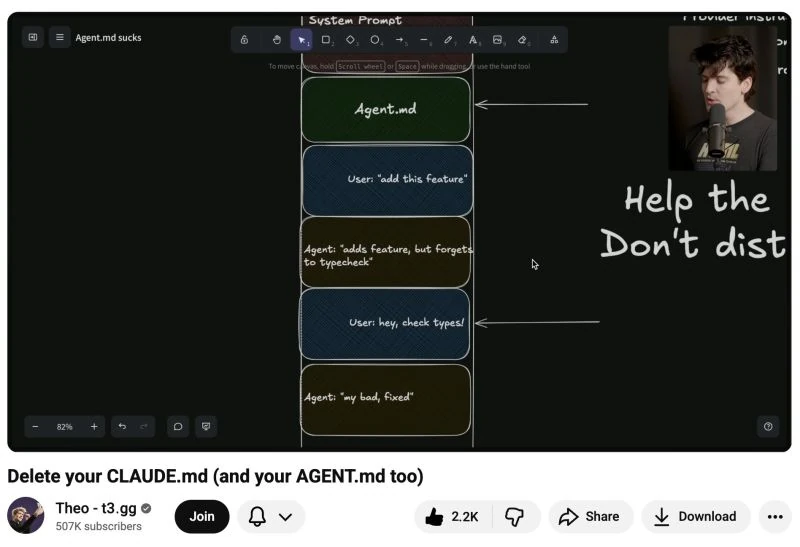This screenshot has height=547, width=800.
Task: Open the more actions three-dot menu
Action: 775,516
